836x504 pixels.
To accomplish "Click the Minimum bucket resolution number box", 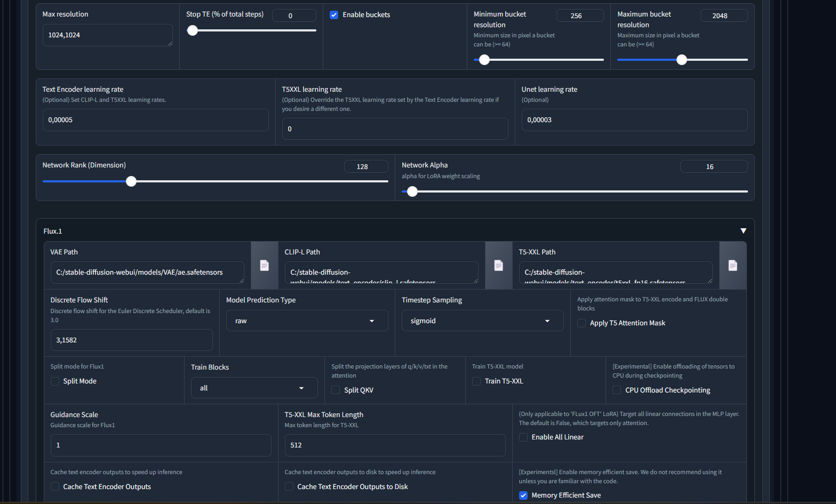I will [x=580, y=15].
